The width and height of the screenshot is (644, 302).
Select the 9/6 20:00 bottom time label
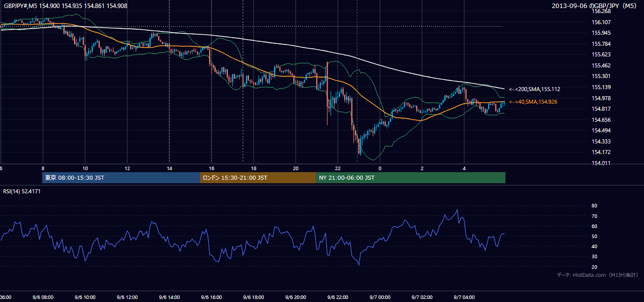[x=296, y=297]
